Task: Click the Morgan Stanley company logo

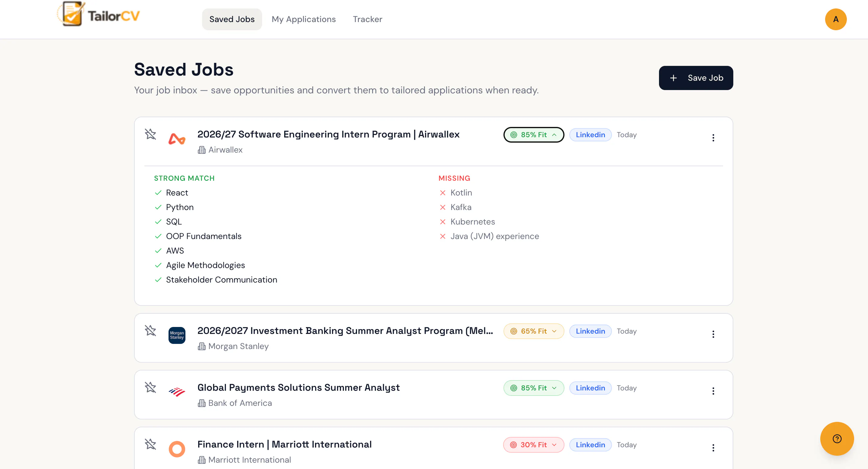Action: tap(177, 335)
